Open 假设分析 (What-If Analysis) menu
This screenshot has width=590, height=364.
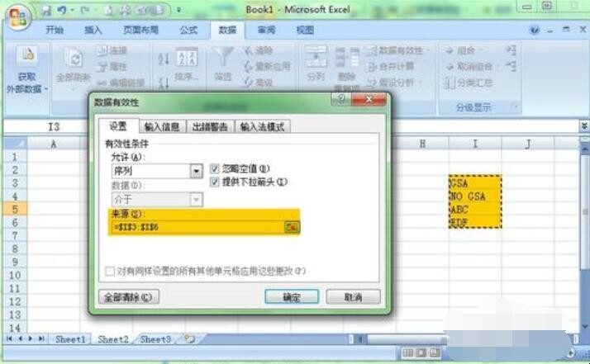[394, 83]
